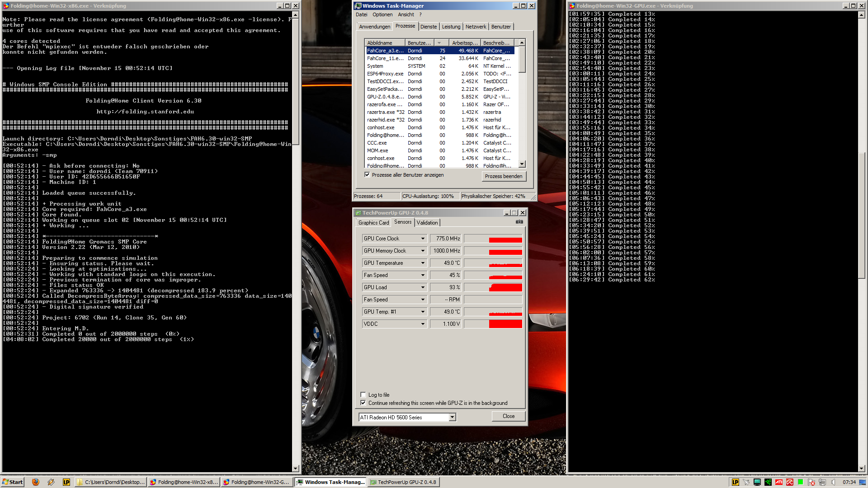Click the Razer tray icon
Screen dimensions: 868x488
pyautogui.click(x=768, y=482)
